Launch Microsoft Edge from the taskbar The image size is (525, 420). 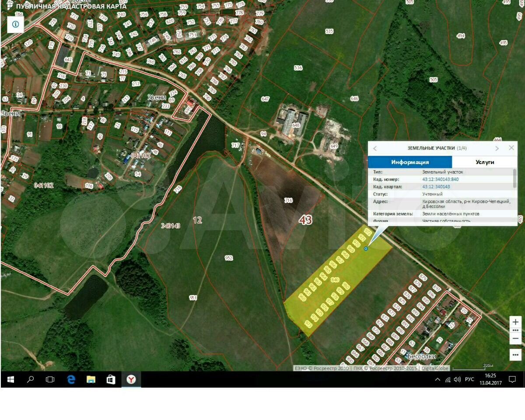pyautogui.click(x=71, y=379)
